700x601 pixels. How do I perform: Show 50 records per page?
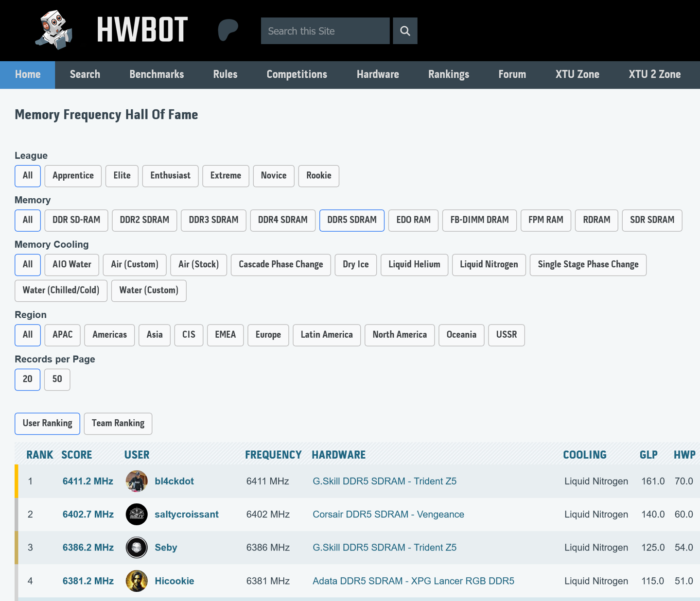click(x=57, y=379)
